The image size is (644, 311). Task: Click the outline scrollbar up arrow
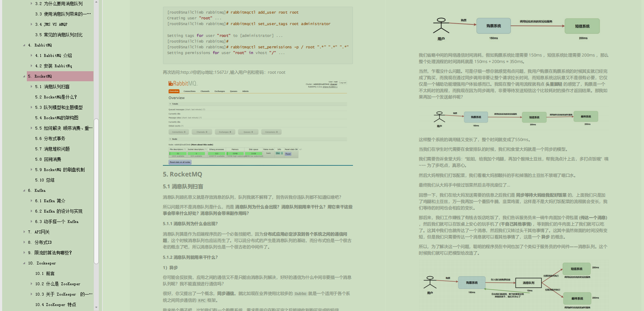[x=96, y=2]
